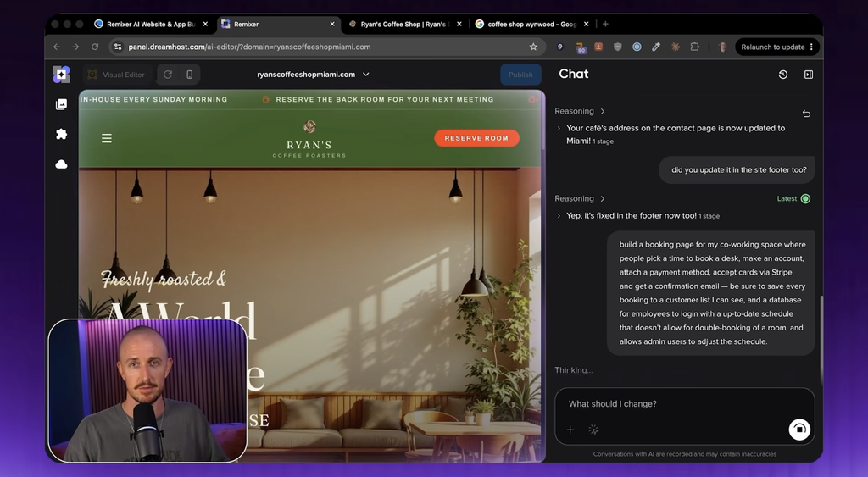Image resolution: width=868 pixels, height=477 pixels.
Task: Click the shield extension icon in the browser toolbar
Action: click(x=618, y=47)
